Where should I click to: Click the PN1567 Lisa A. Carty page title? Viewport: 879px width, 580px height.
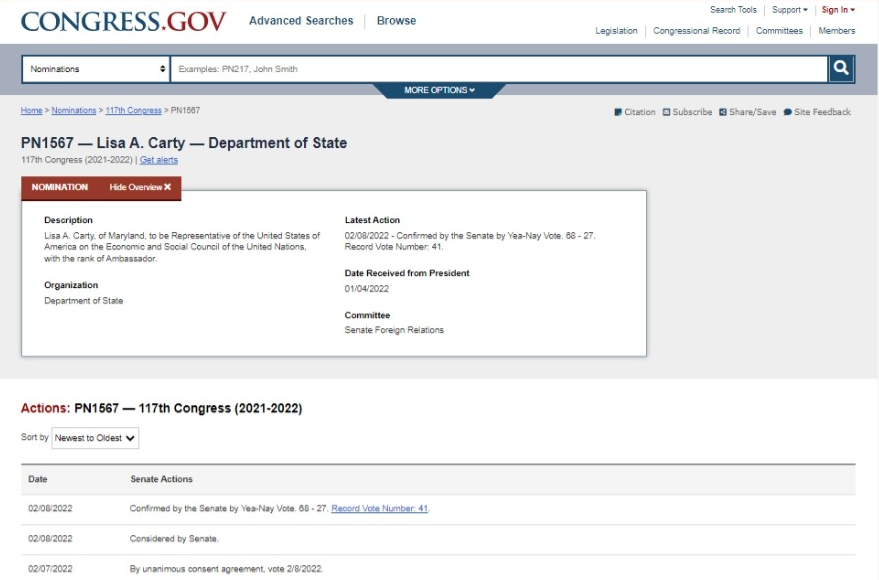tap(184, 143)
